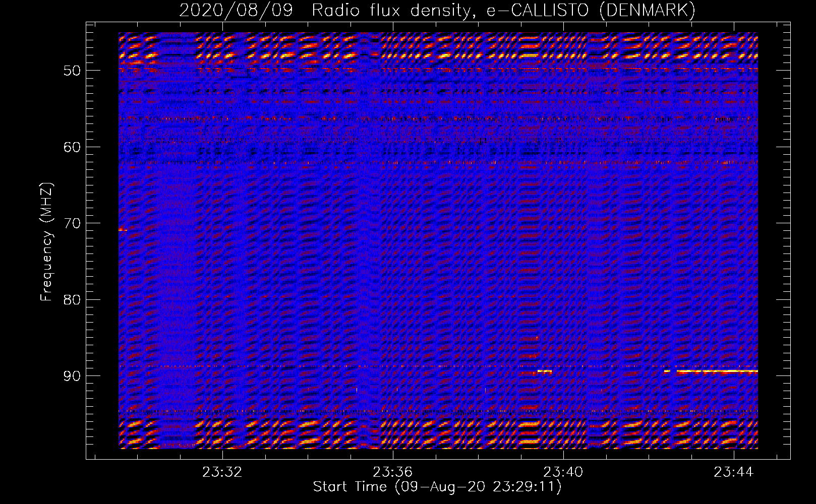Click the '23:40' time tick label
The image size is (816, 504).
(563, 472)
